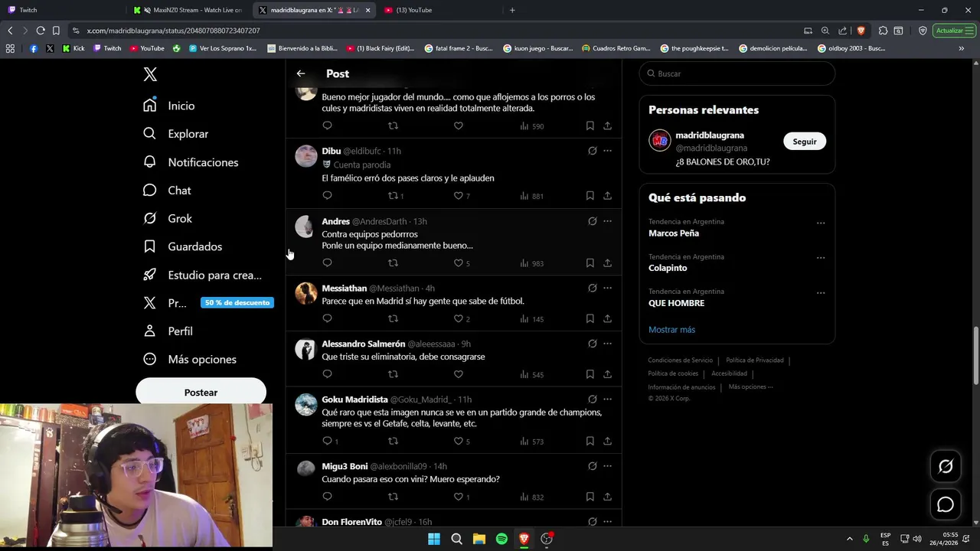The height and width of the screenshot is (551, 980).
Task: Expand footer Más opciones link
Action: (x=750, y=387)
